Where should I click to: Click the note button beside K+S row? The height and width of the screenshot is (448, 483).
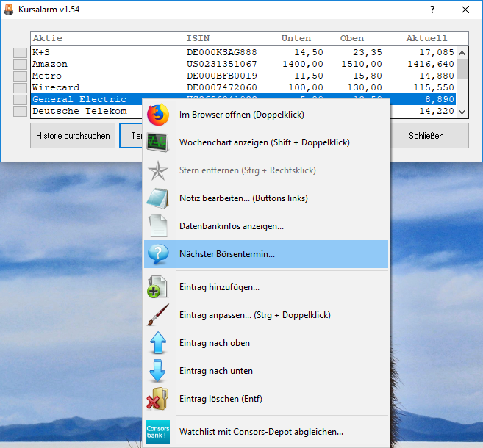pyautogui.click(x=21, y=53)
